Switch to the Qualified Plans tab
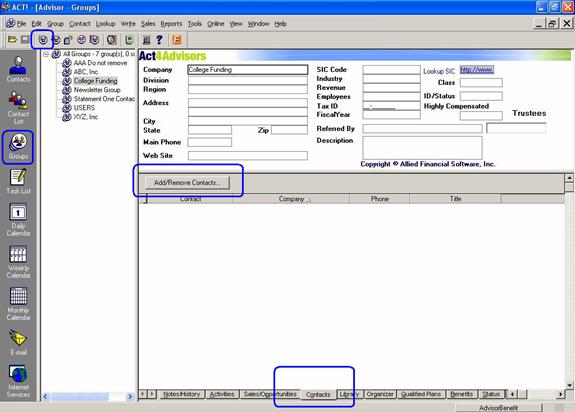Screen dimensions: 575x412 click(x=421, y=394)
